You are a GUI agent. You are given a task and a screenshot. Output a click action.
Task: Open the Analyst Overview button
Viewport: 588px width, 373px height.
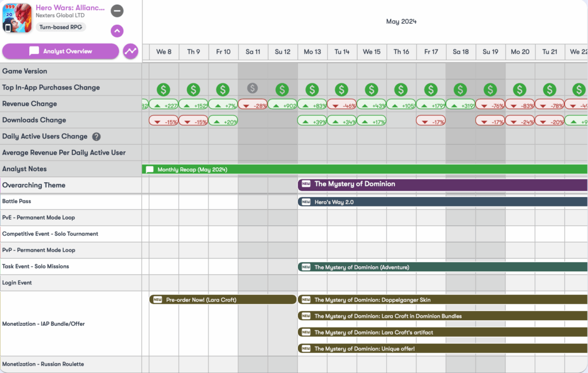pos(60,51)
